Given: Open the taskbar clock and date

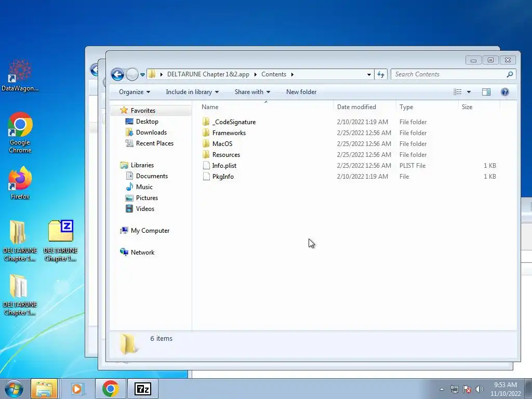Looking at the screenshot, I should [506, 389].
